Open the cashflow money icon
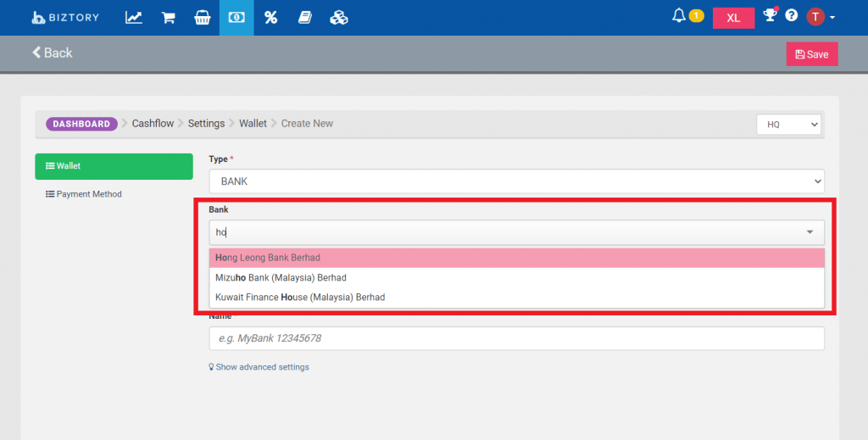 click(236, 18)
